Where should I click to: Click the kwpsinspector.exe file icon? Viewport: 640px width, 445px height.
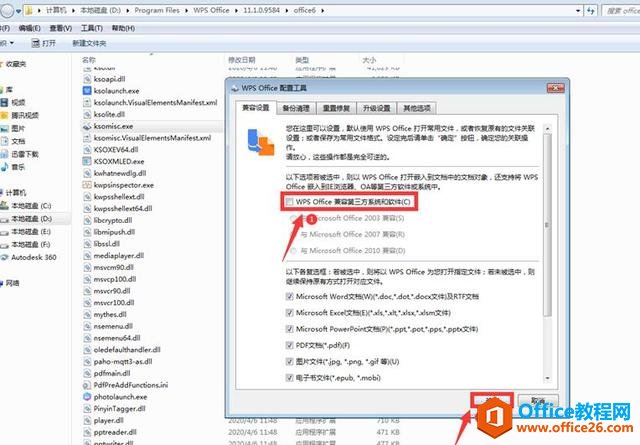87,185
